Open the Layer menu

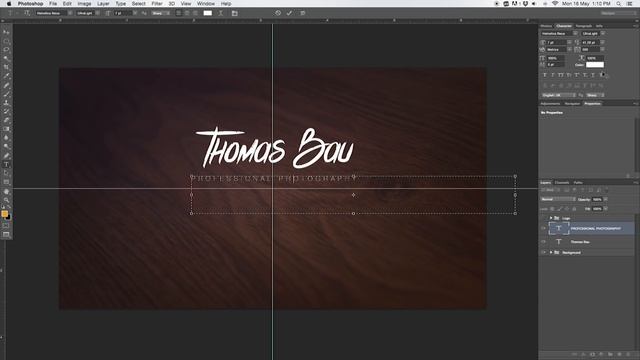coord(103,3)
